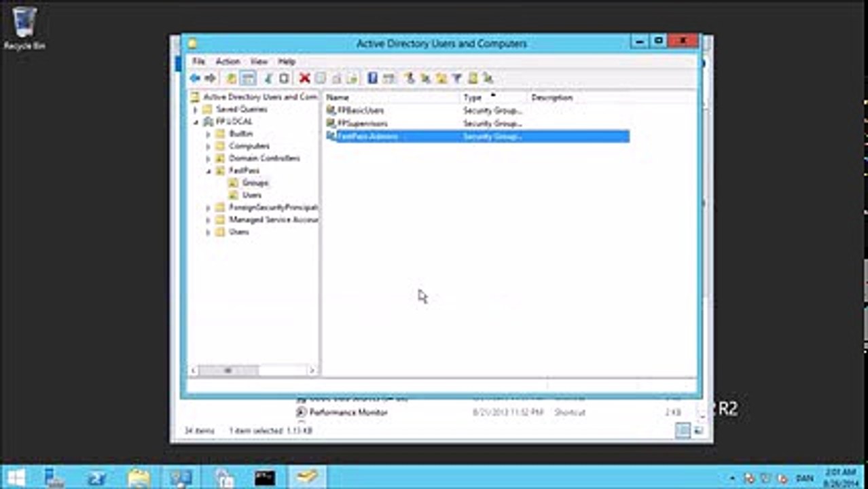The height and width of the screenshot is (489, 868).
Task: Click the Active Directory taskbar icon
Action: (307, 477)
